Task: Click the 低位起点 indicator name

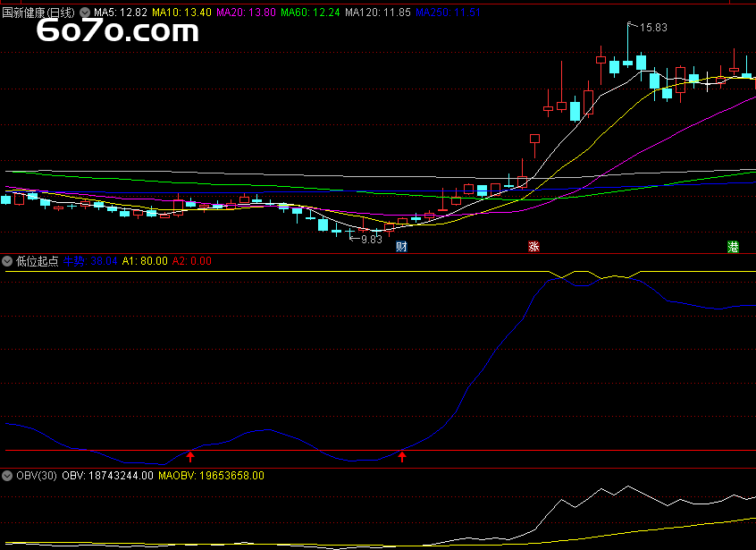Action: click(38, 261)
